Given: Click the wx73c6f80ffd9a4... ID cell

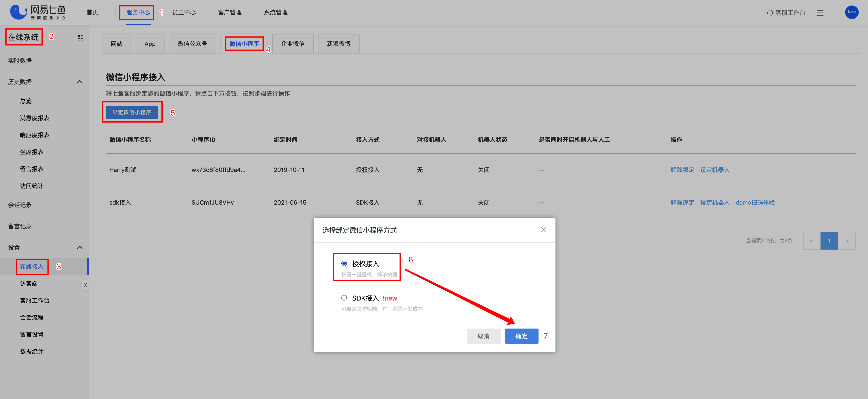Looking at the screenshot, I should pos(219,170).
